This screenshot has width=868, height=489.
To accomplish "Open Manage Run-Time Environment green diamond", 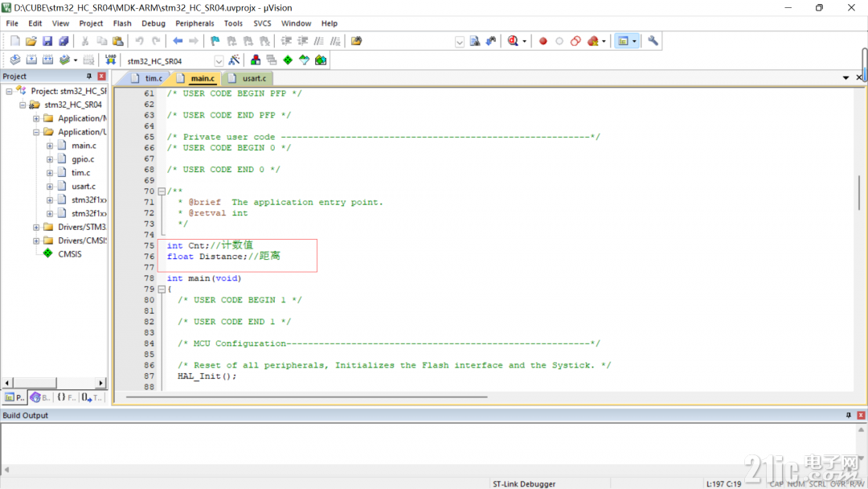I will coord(288,60).
